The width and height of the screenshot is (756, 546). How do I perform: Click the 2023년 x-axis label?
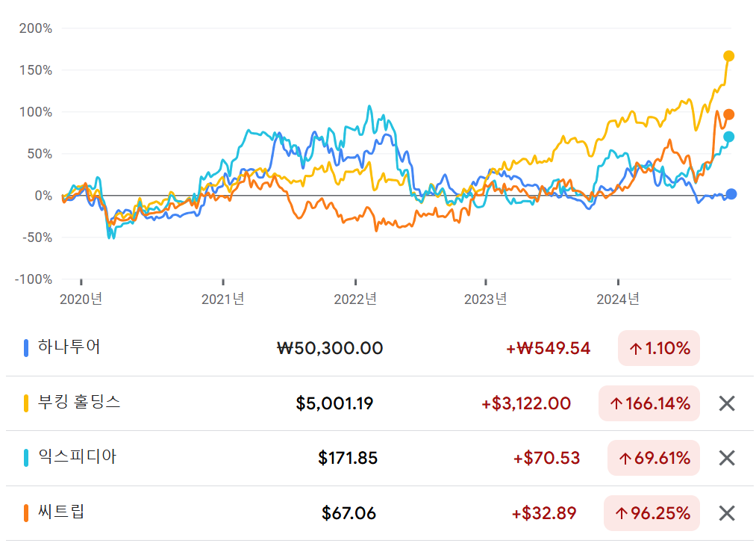[486, 300]
